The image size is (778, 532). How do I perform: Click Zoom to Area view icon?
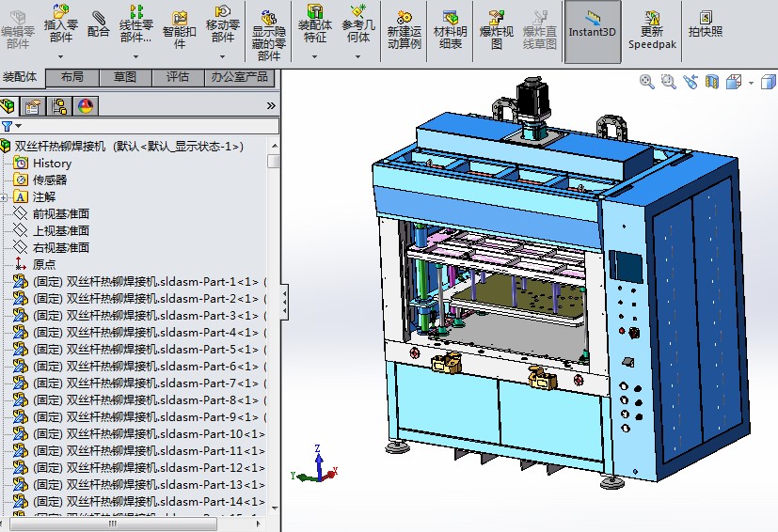[x=668, y=82]
